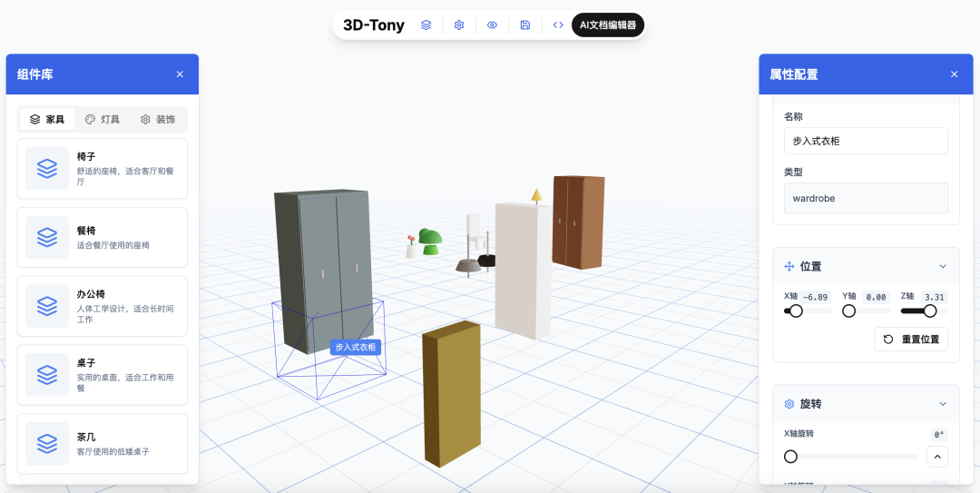Click the X轴旋转 0° value
Image resolution: width=980 pixels, height=493 pixels.
939,435
